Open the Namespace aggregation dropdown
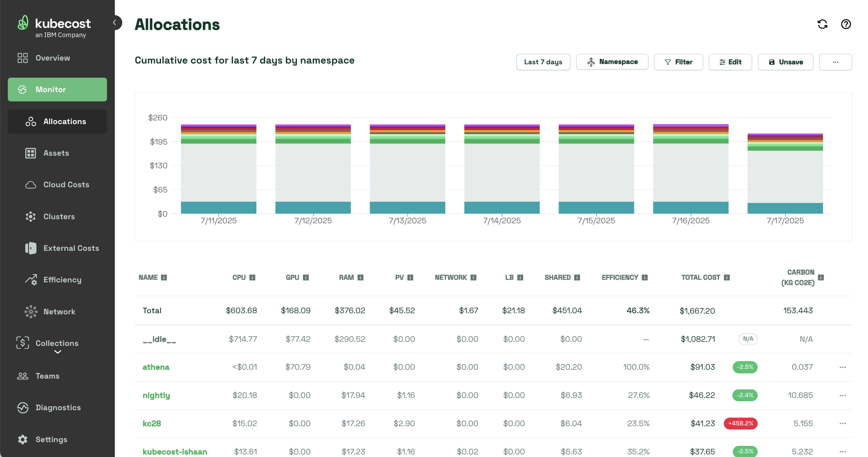Viewport: 868px width, 457px height. (612, 62)
